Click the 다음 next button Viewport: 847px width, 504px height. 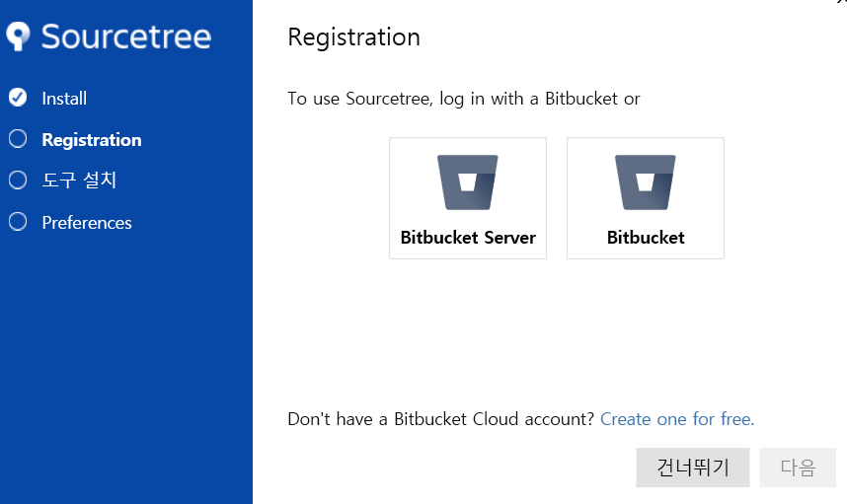798,468
